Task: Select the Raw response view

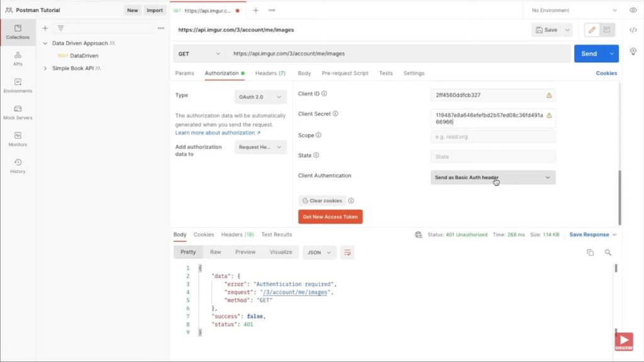Action: click(x=216, y=252)
